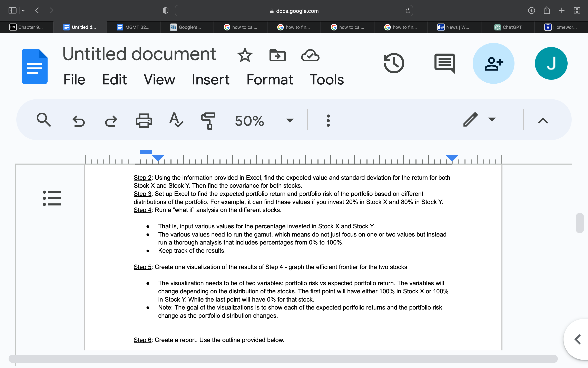Switch to the Chapter 9 tab
The width and height of the screenshot is (588, 368).
[27, 27]
